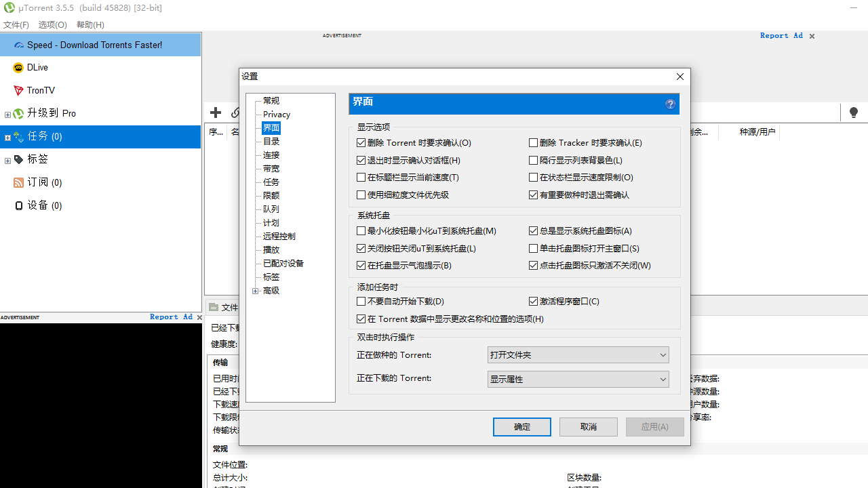Click the tag icon beside 标签

(18, 159)
